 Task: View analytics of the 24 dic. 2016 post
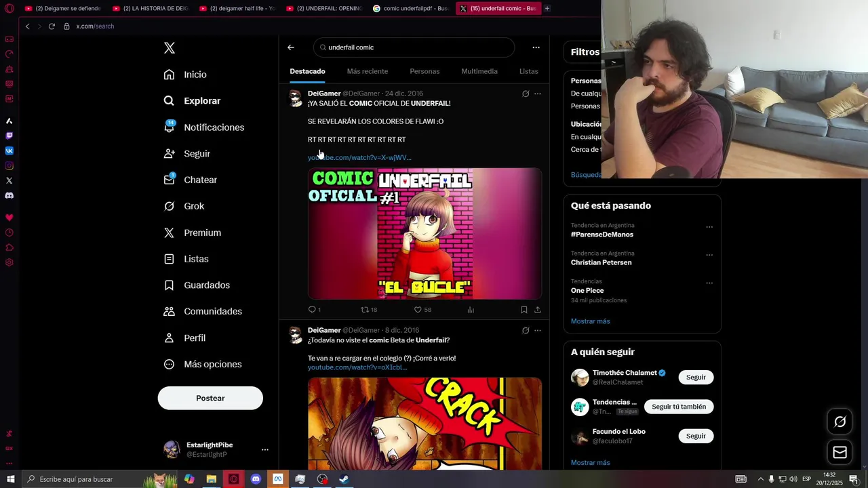[x=471, y=310]
